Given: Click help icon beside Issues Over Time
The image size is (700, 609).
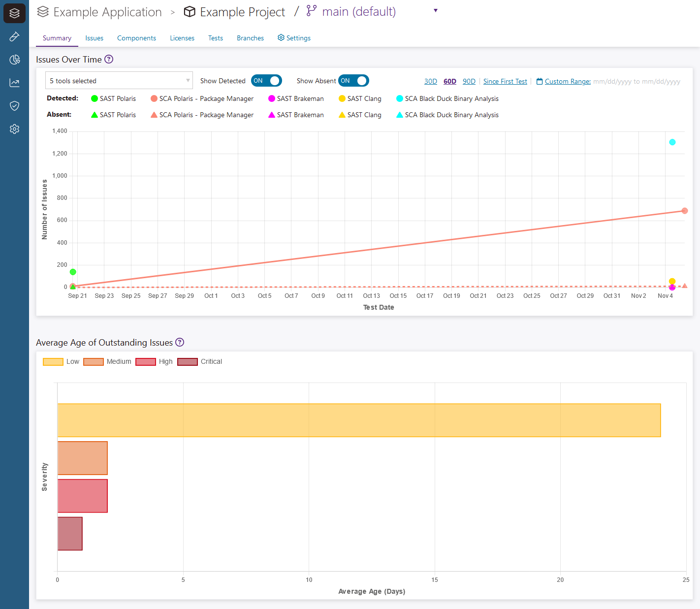Looking at the screenshot, I should pos(109,60).
